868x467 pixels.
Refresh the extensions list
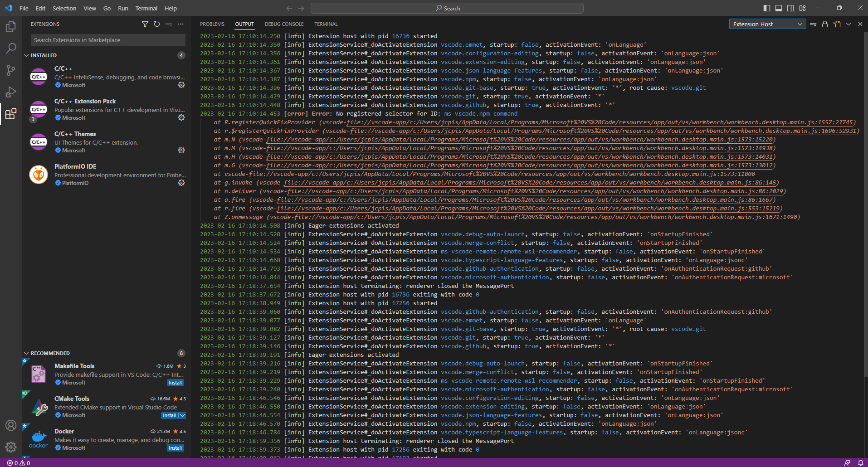coord(157,24)
